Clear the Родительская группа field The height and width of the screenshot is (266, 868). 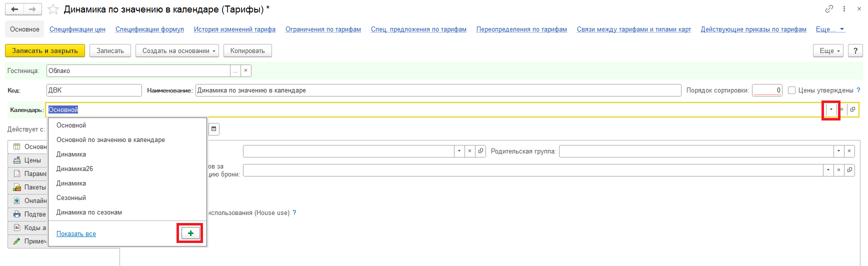coord(849,151)
